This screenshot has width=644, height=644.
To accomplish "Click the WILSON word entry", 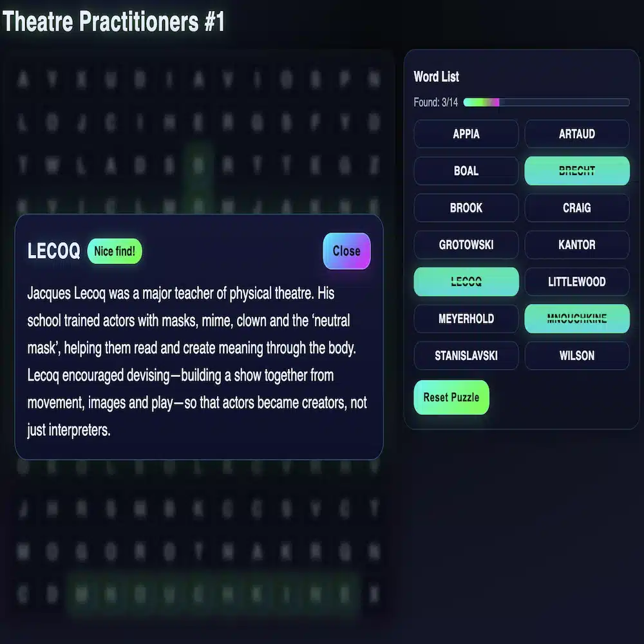I will click(x=576, y=355).
